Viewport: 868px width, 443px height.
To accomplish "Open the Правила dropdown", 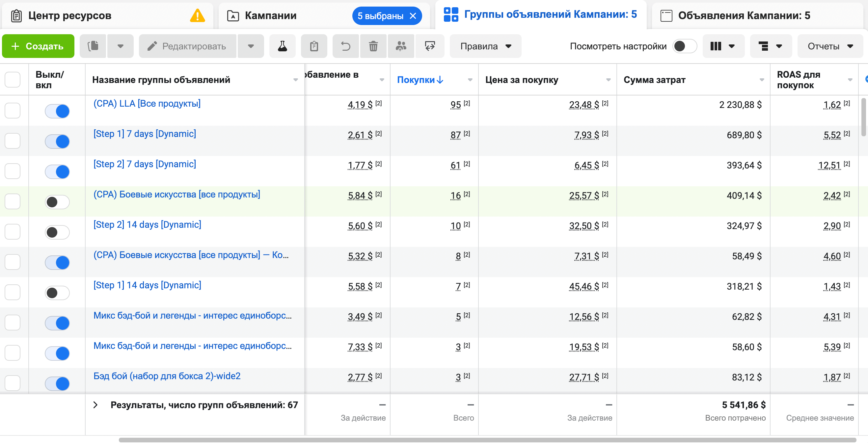I will coord(486,46).
